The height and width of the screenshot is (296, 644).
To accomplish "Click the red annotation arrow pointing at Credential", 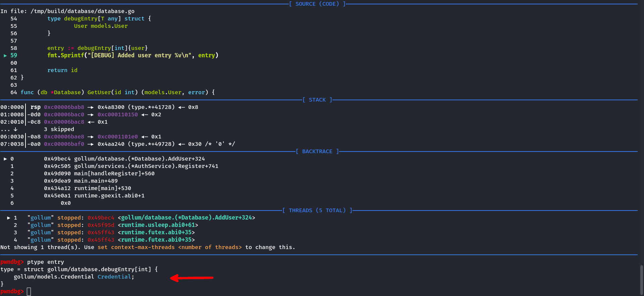I will pyautogui.click(x=192, y=278).
